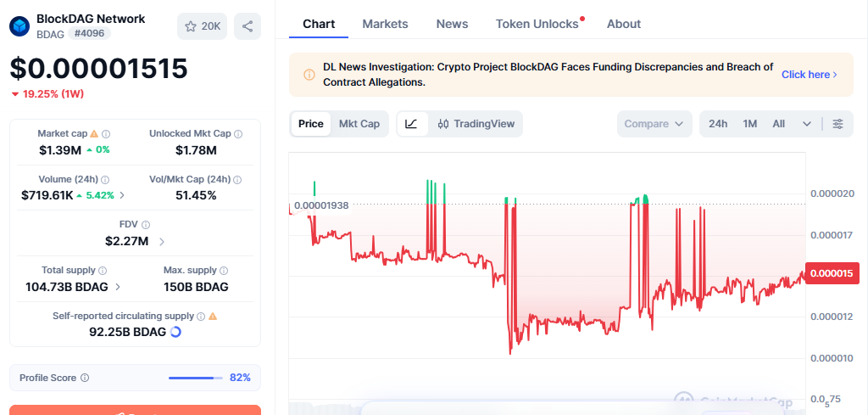Click the circulating supply progress ring icon
This screenshot has height=415, width=868.
[x=175, y=332]
